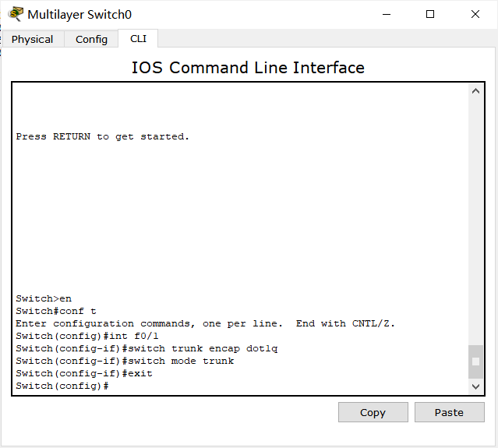Maximize the Multilayer Switch0 window
The image size is (498, 448).
point(430,14)
